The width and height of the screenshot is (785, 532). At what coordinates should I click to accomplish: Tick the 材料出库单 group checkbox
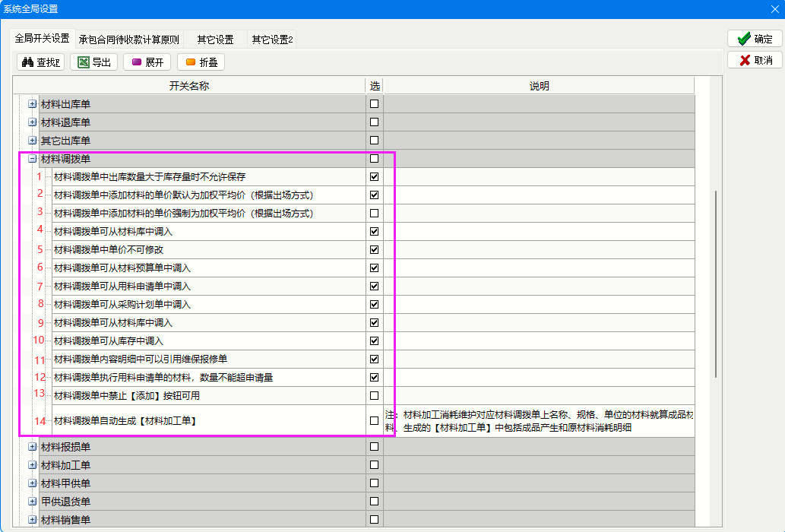tap(374, 104)
